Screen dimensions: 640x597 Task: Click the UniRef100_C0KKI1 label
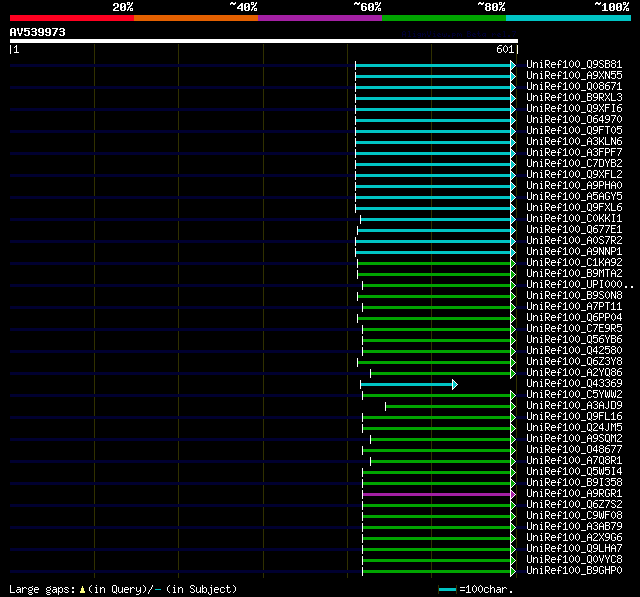pos(574,219)
